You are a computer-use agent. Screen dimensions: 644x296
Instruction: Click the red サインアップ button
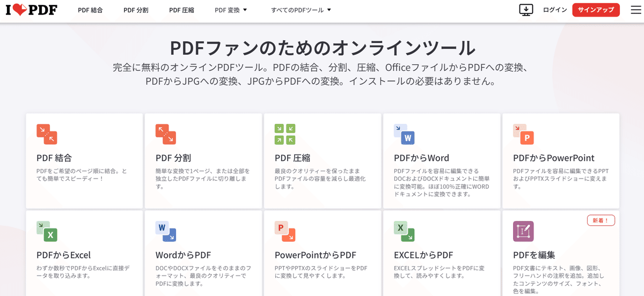pyautogui.click(x=596, y=10)
